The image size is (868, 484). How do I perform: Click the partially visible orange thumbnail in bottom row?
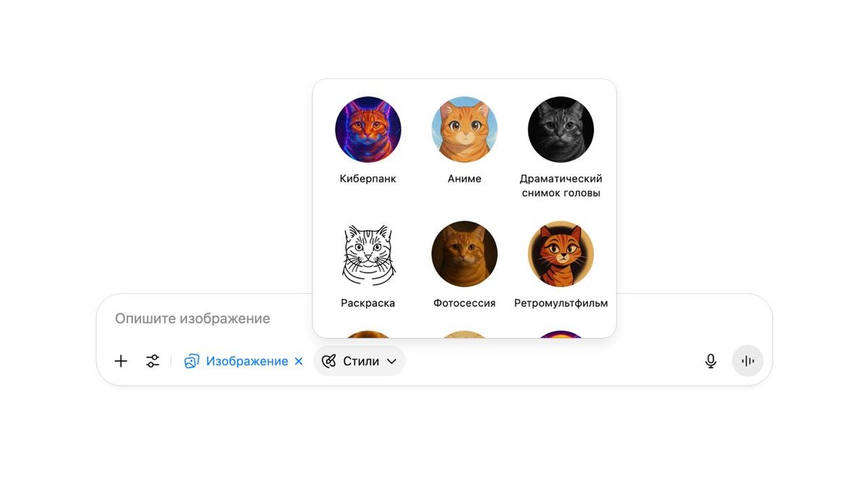(368, 334)
